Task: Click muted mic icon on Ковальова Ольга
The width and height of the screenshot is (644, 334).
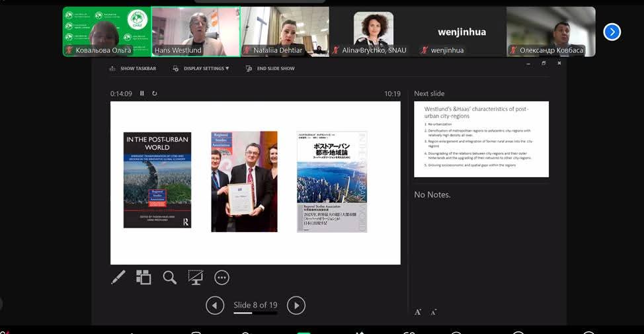Action: coord(69,50)
